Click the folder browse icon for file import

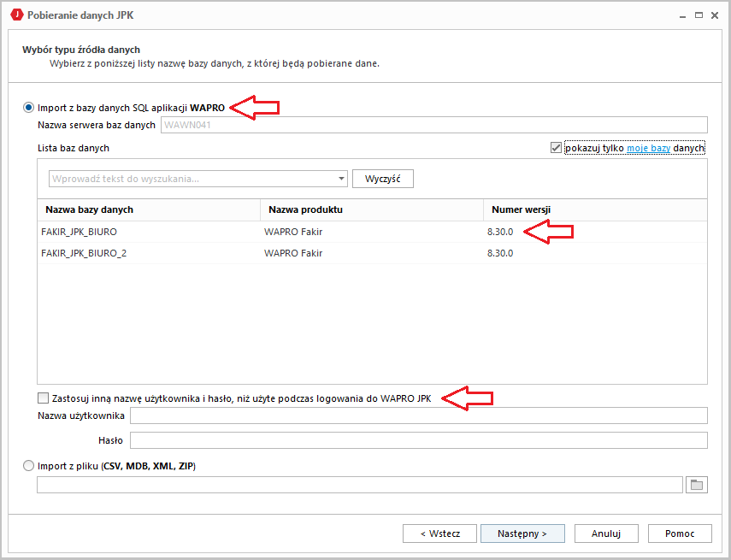(x=697, y=485)
